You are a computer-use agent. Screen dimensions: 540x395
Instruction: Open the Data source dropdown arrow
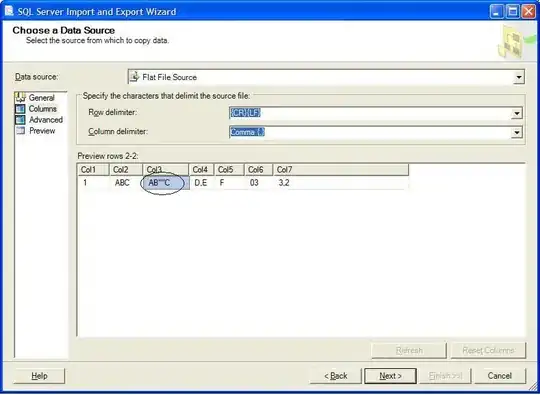[x=519, y=77]
